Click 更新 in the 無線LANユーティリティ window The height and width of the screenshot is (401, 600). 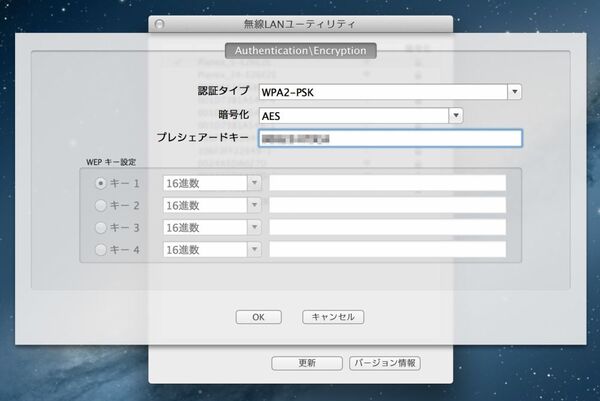tap(307, 363)
